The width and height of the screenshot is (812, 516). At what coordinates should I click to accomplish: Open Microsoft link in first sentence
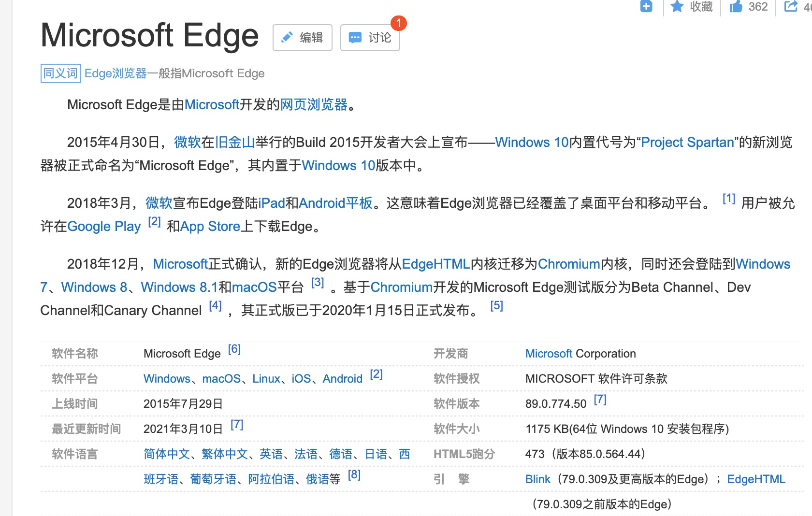click(x=212, y=105)
